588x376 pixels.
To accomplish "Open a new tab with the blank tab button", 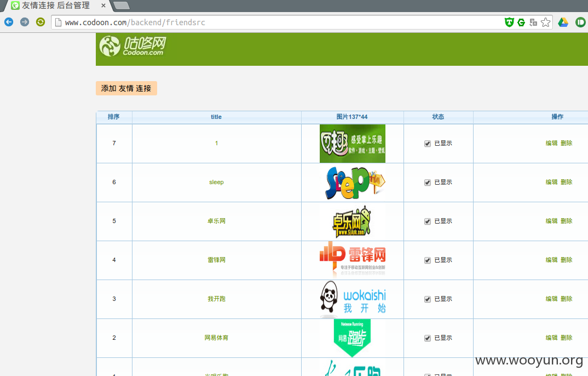I will pos(121,5).
